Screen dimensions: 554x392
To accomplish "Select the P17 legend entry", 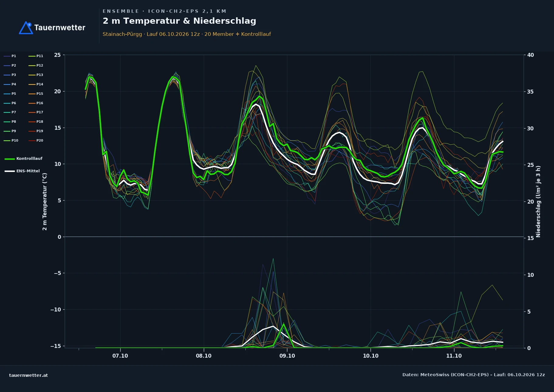I will click(x=36, y=112).
